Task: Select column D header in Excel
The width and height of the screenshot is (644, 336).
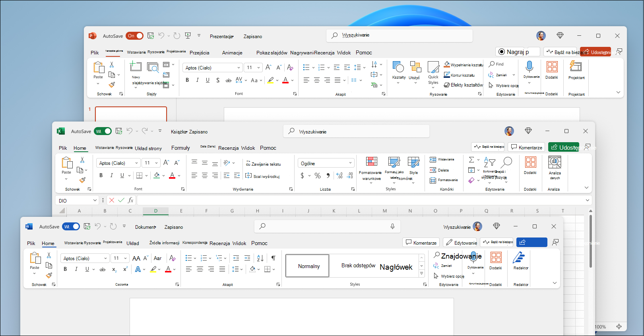Action: [x=155, y=211]
